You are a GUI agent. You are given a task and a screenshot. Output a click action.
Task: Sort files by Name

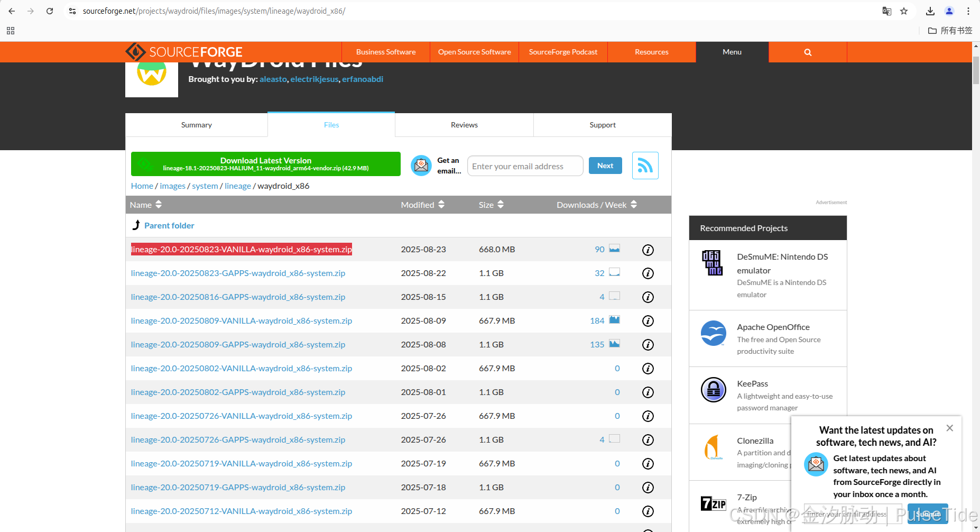145,205
